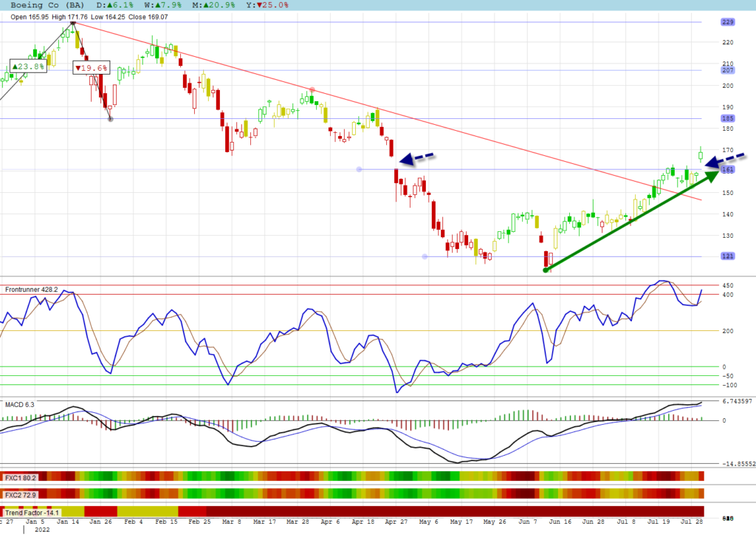Viewport: 756px width, 543px height.
Task: Click the Trend Factor -14.1 label
Action: point(32,513)
